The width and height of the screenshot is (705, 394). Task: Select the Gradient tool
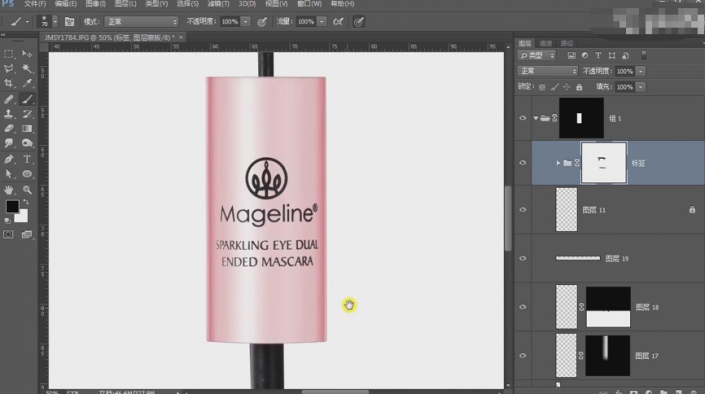click(27, 129)
